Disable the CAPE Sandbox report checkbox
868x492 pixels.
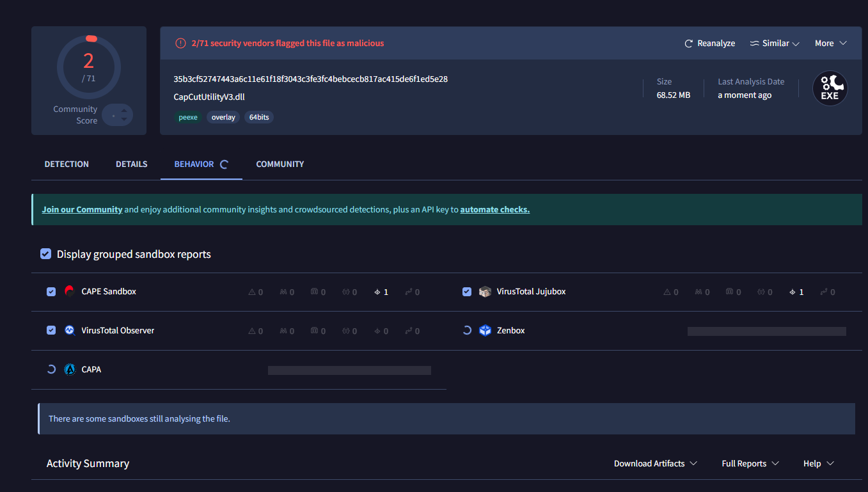[x=51, y=291]
